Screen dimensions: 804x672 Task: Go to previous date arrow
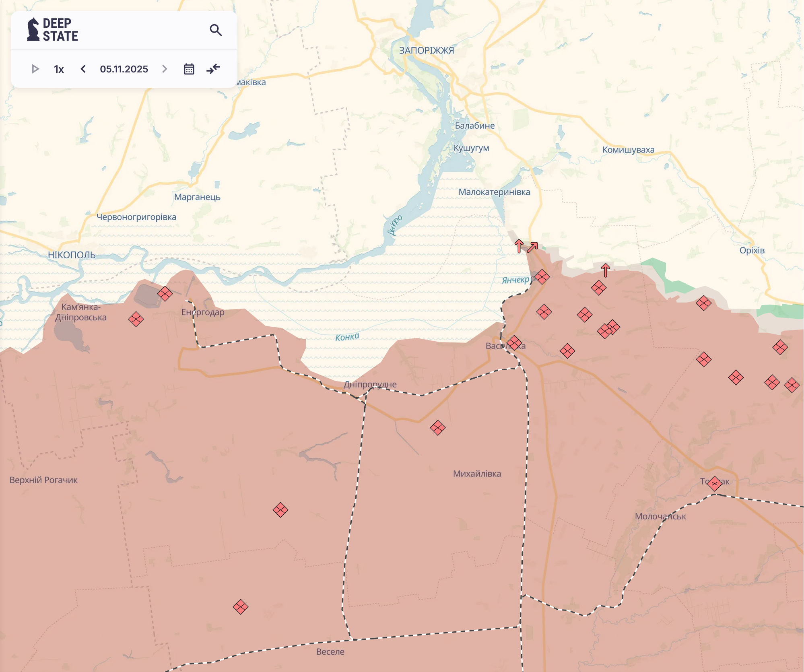pos(83,69)
